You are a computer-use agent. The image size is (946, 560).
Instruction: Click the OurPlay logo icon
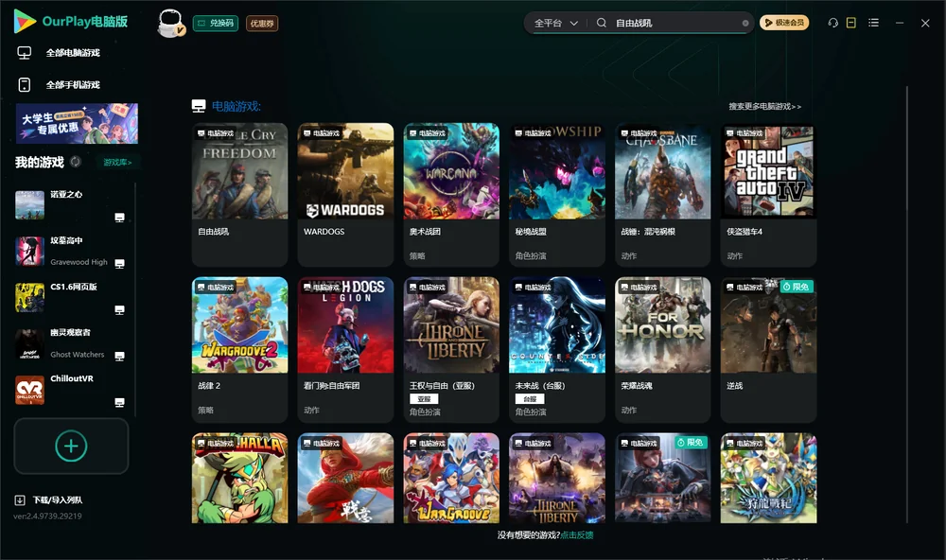tap(25, 21)
